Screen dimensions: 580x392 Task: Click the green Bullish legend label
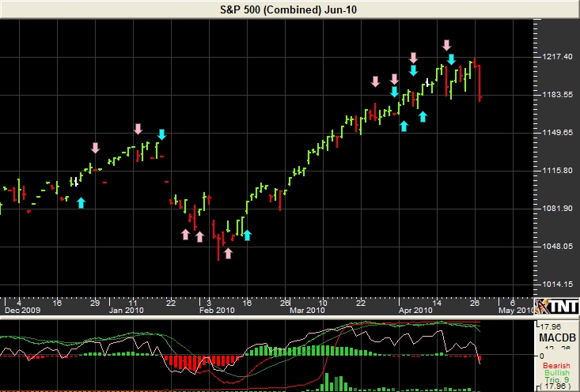(557, 373)
